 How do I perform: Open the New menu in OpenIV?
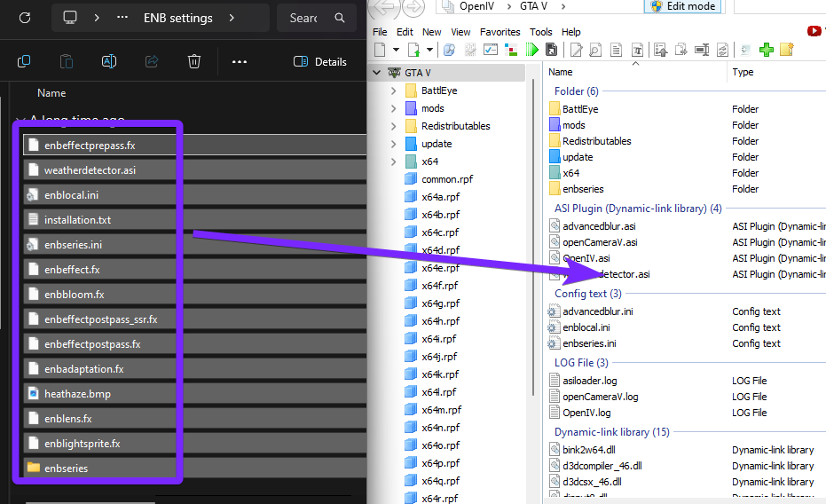click(x=431, y=32)
